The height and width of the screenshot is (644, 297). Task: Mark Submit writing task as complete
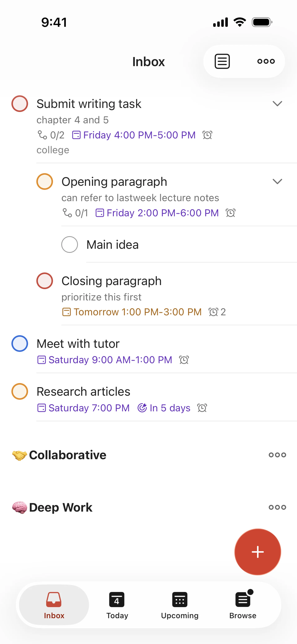coord(20,104)
